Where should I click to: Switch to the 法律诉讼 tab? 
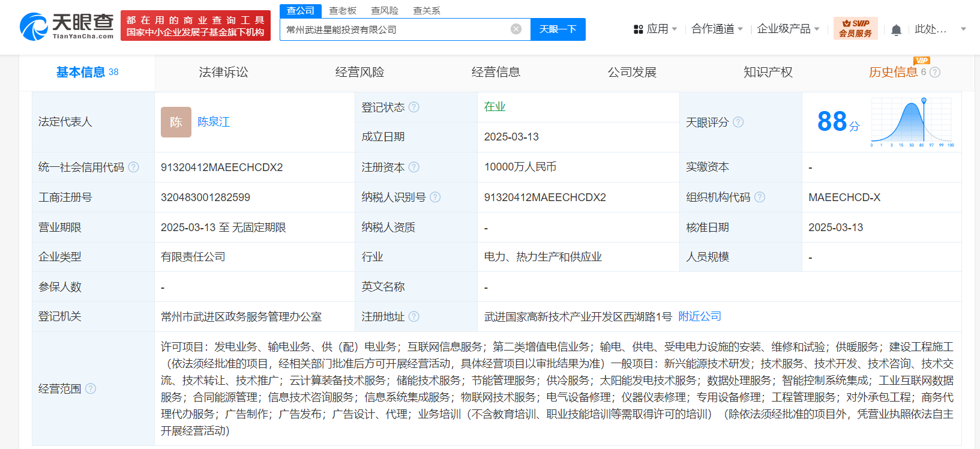pos(223,73)
